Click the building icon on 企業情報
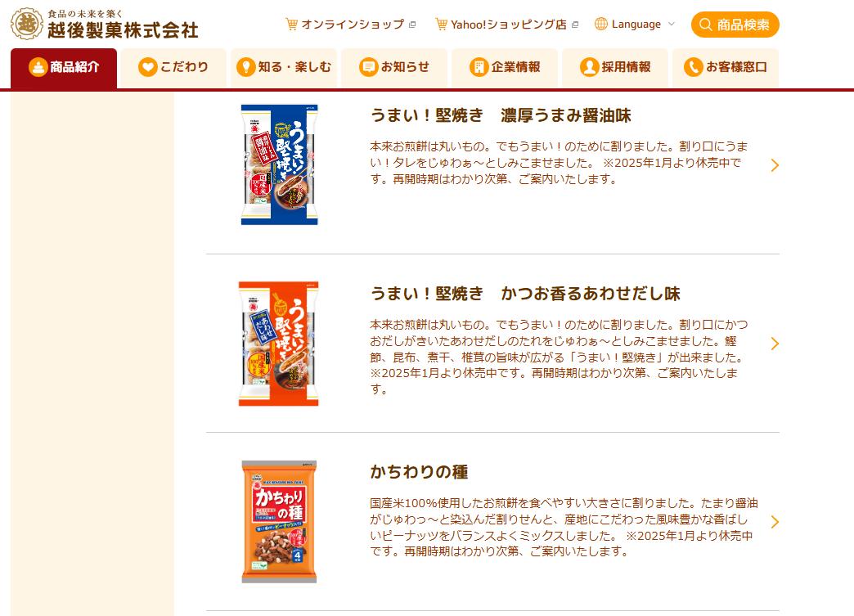 pos(479,67)
